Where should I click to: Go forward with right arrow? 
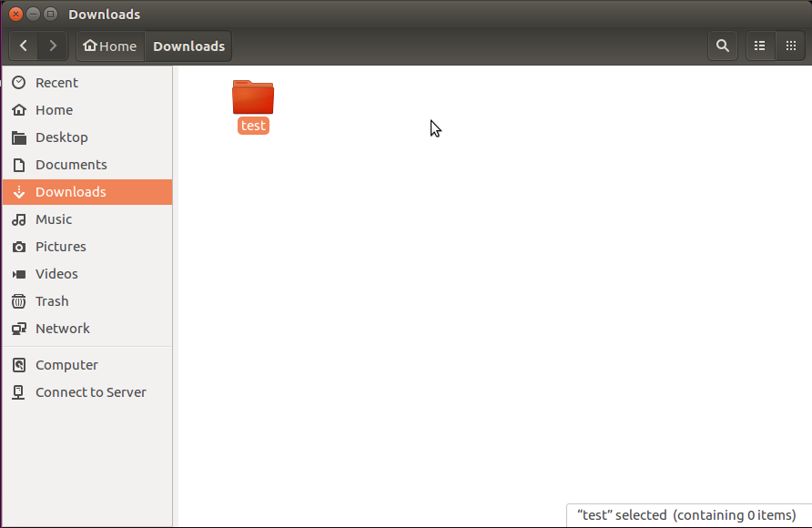[53, 46]
